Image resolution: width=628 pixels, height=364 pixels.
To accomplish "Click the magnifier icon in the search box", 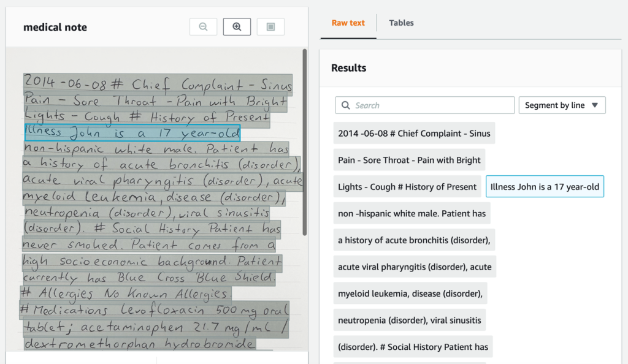I will coord(345,105).
